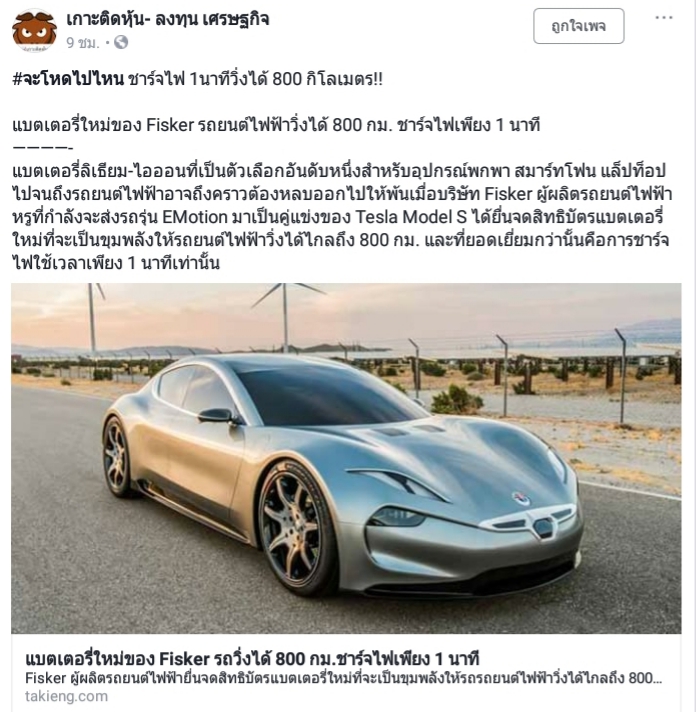Click the ถูกใจเพจ like-page button
Screen dimensions: 696x712
578,26
